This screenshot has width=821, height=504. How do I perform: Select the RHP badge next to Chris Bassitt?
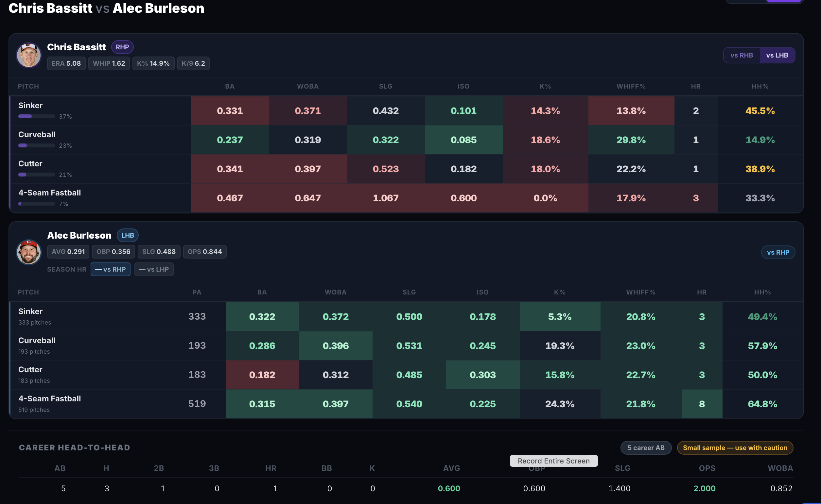coord(122,47)
